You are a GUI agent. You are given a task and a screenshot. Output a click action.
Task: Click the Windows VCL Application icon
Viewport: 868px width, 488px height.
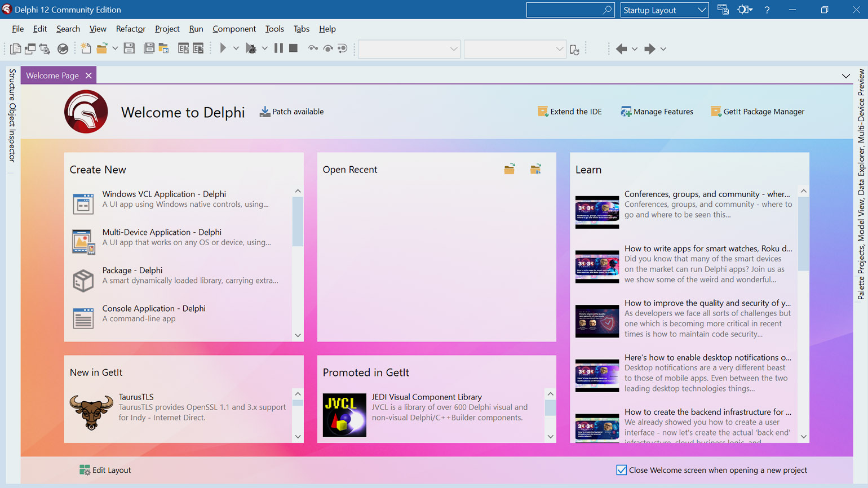[83, 203]
